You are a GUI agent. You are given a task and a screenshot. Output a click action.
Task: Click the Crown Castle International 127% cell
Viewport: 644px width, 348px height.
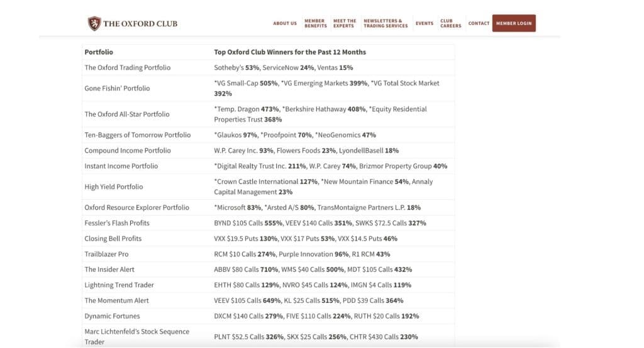pyautogui.click(x=333, y=187)
